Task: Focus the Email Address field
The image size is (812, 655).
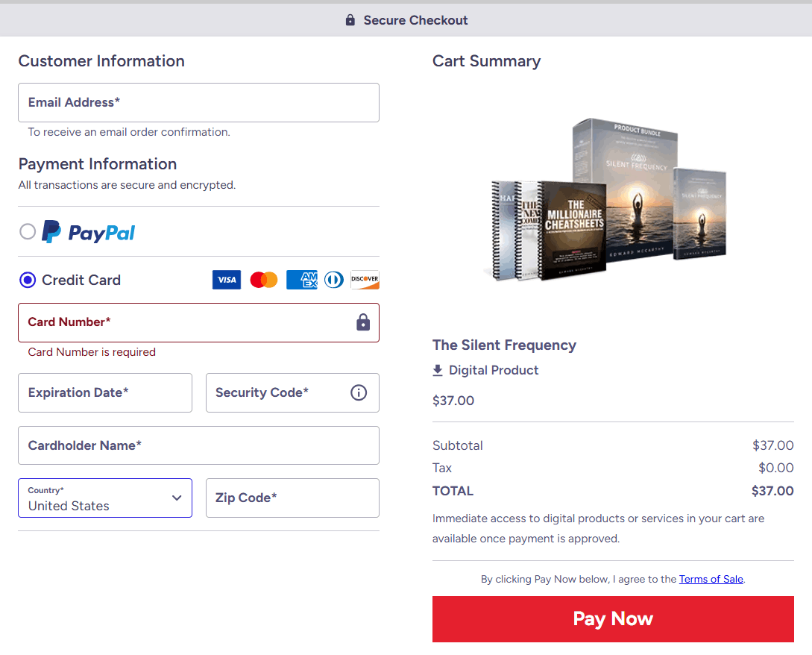Action: pos(198,103)
